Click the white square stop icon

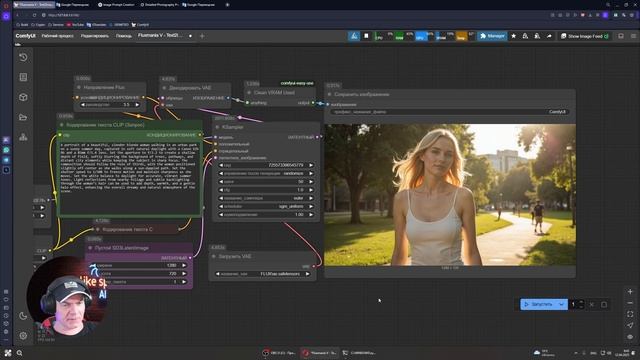pos(366,36)
